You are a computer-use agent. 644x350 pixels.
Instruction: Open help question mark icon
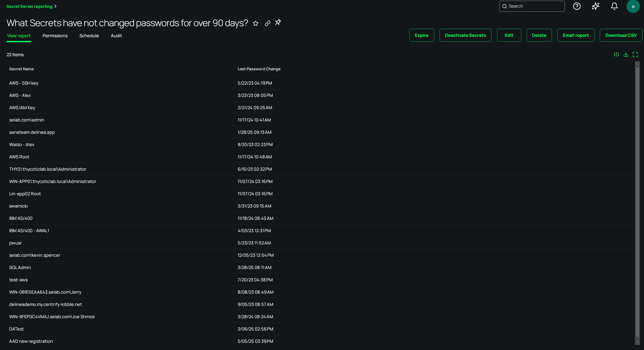577,6
